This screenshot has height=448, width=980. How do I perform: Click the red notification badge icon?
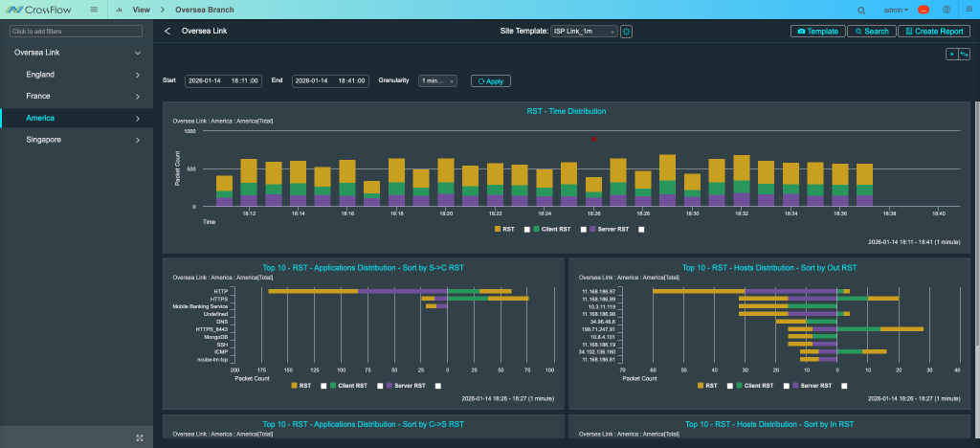tap(924, 10)
